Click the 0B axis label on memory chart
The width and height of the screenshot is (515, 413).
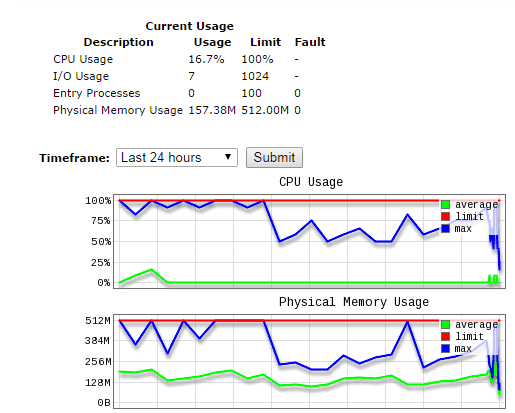point(104,403)
